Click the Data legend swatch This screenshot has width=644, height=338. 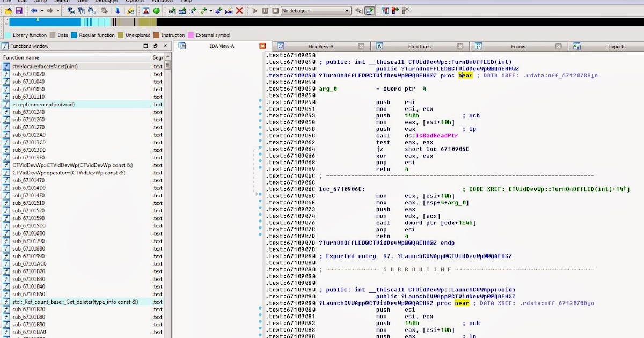tap(53, 35)
